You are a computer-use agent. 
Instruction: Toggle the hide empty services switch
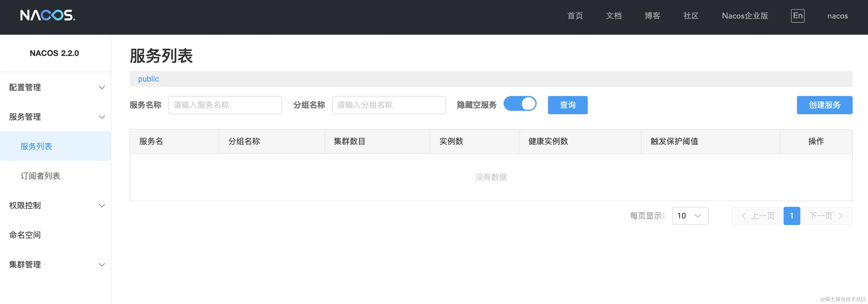(520, 104)
